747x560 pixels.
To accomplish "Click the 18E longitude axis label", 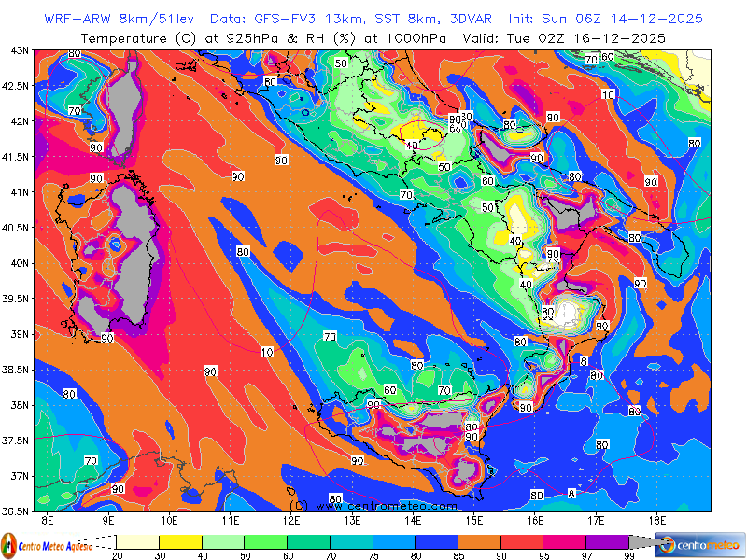I will point(656,520).
